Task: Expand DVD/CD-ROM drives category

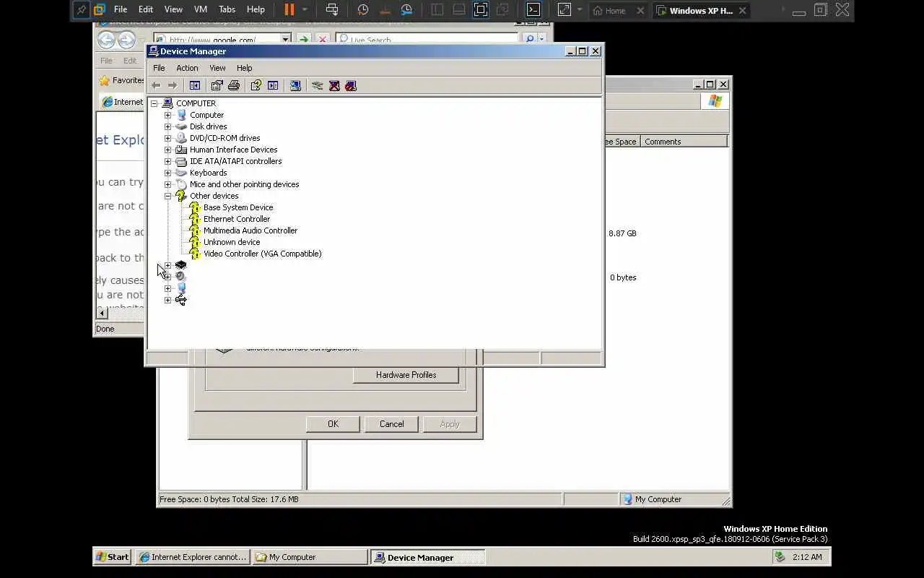Action: [167, 138]
